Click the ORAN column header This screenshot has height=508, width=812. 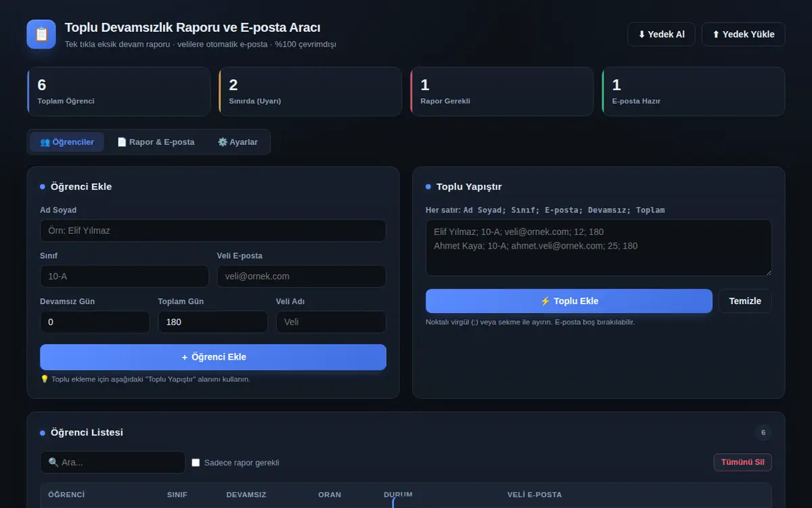pos(330,495)
